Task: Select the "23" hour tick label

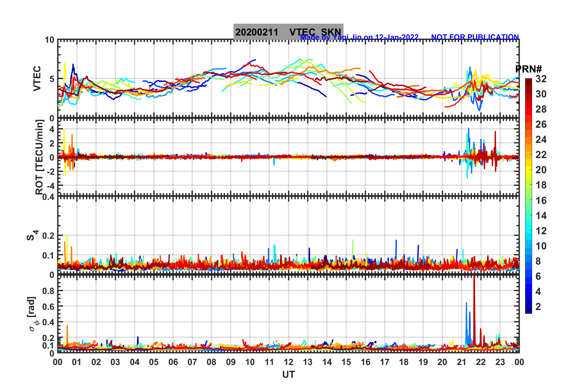Action: tap(500, 362)
